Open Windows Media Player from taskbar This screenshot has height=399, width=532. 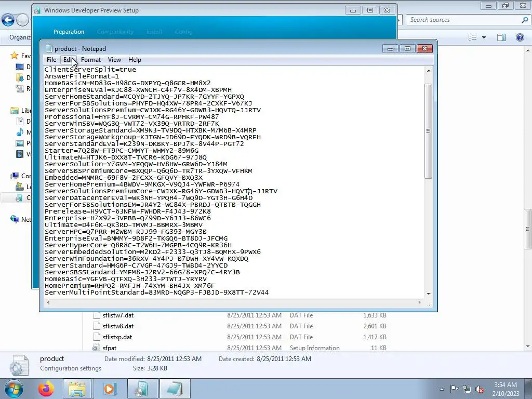[x=109, y=389]
